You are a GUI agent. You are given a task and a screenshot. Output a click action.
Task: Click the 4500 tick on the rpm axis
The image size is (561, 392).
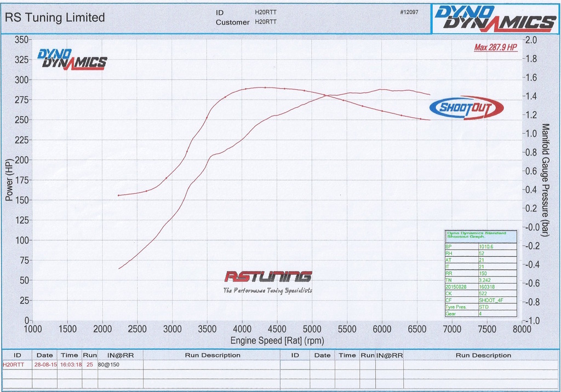point(277,329)
